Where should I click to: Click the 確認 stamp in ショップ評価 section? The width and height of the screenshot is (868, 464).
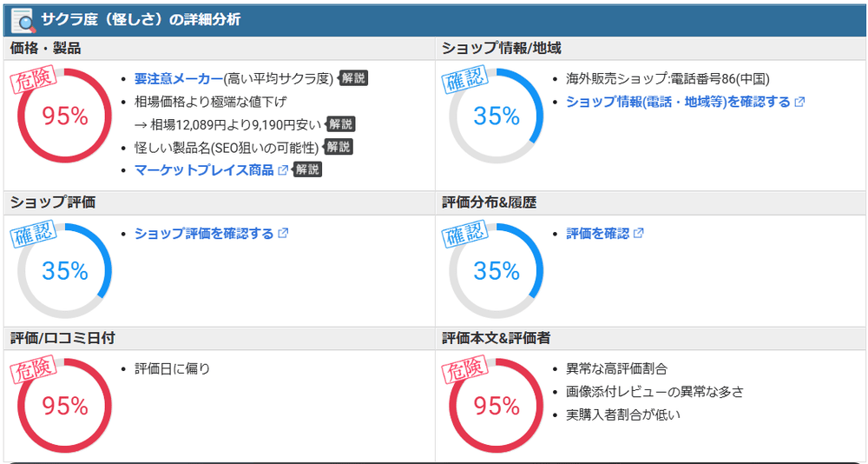33,236
